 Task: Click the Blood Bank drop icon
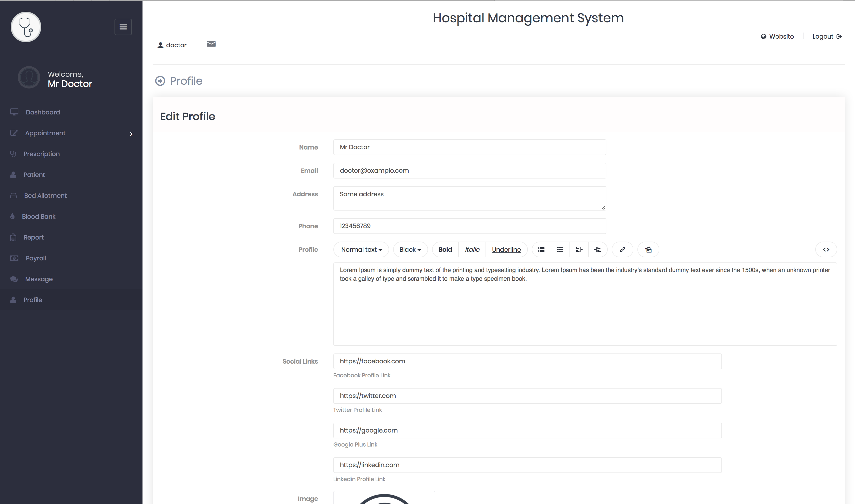[12, 216]
